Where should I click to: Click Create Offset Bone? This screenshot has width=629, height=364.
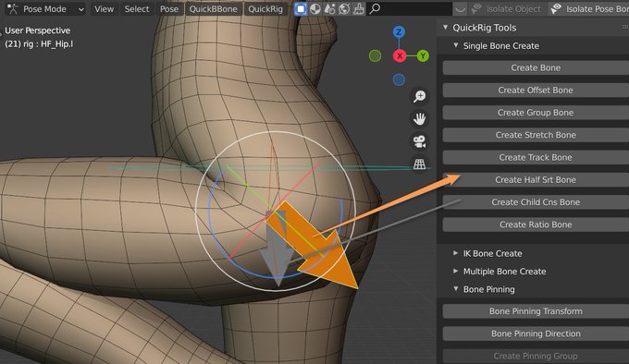(x=536, y=91)
